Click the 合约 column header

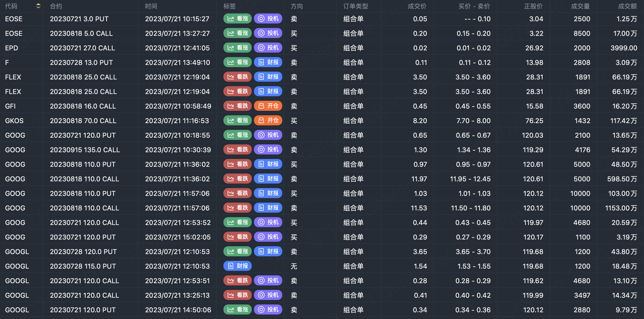point(56,6)
